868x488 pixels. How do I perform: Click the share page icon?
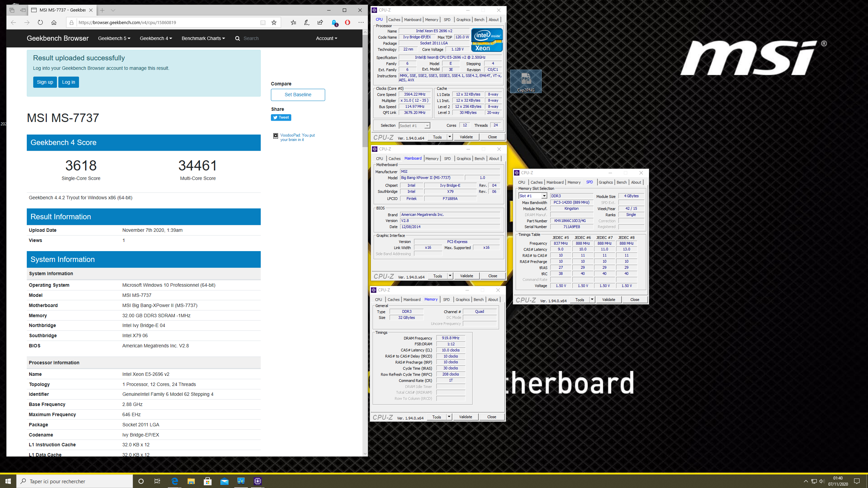[320, 22]
